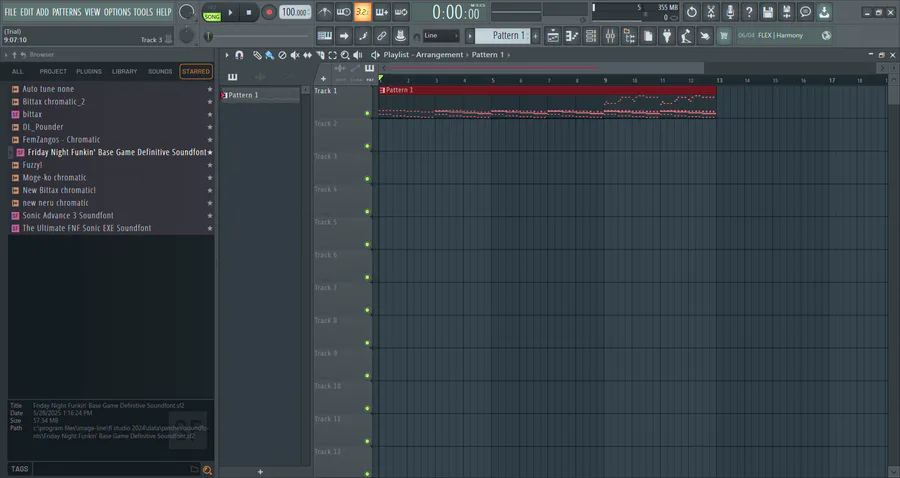Click the shopping cart icon

pyautogui.click(x=724, y=36)
